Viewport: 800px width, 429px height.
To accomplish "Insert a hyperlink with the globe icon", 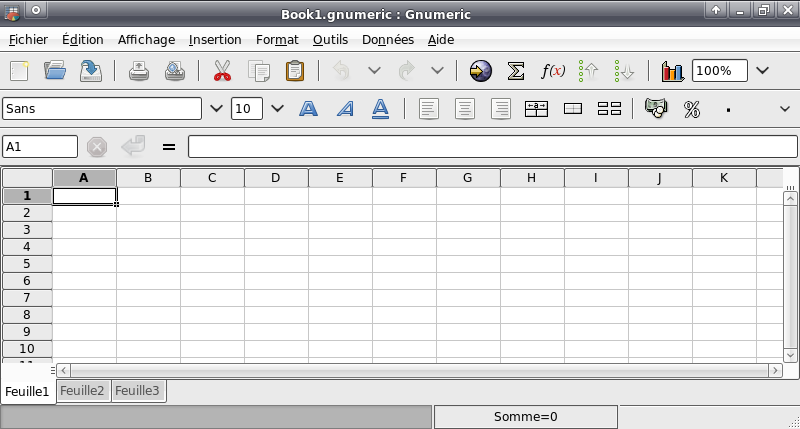I will [481, 70].
